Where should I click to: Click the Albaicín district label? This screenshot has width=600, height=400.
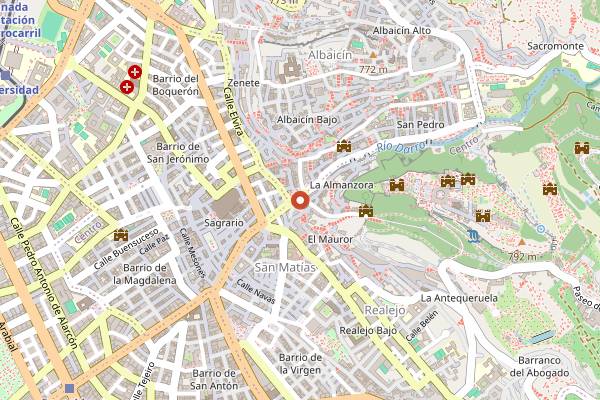pyautogui.click(x=330, y=55)
